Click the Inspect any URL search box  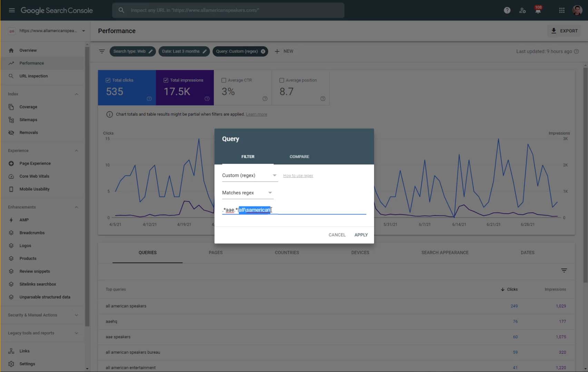point(228,10)
